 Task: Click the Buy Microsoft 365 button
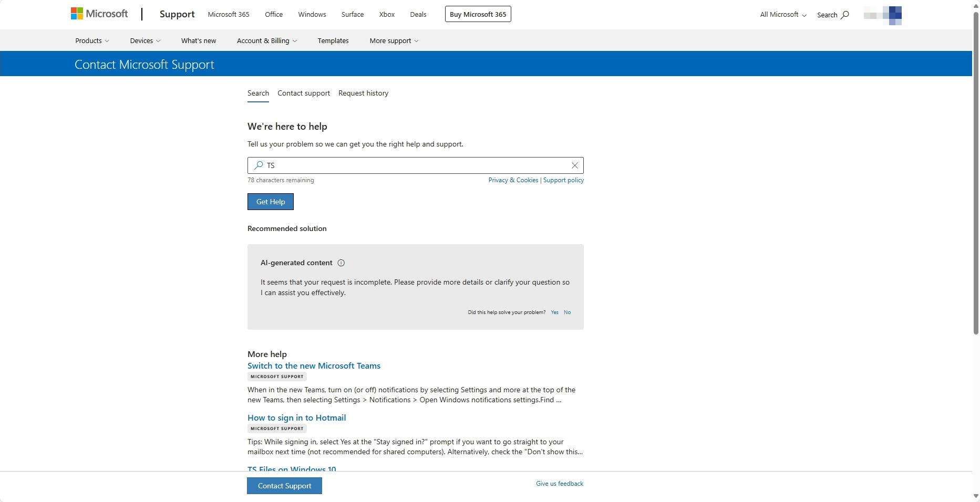click(x=478, y=14)
